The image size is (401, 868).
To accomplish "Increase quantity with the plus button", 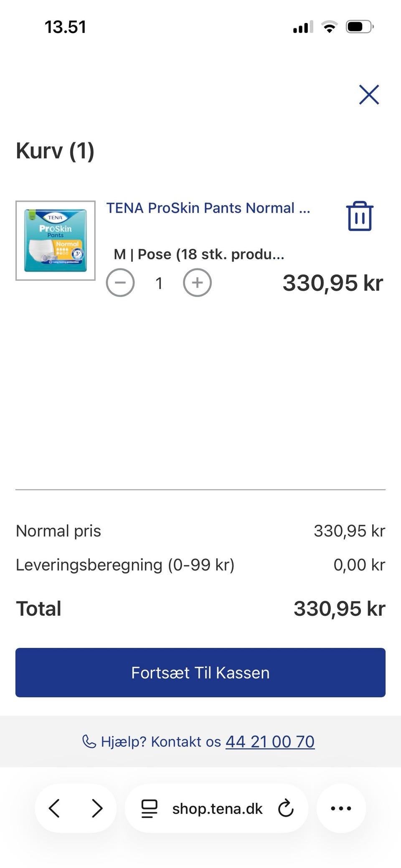I will click(197, 283).
